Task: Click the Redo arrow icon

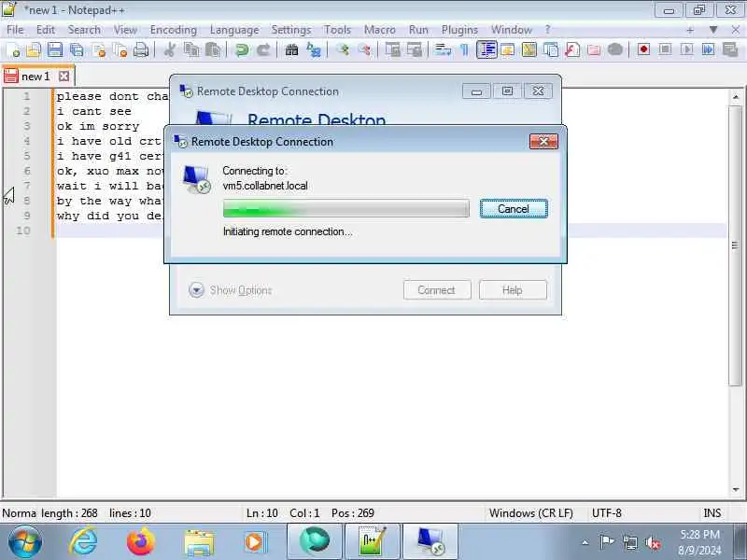Action: [263, 49]
